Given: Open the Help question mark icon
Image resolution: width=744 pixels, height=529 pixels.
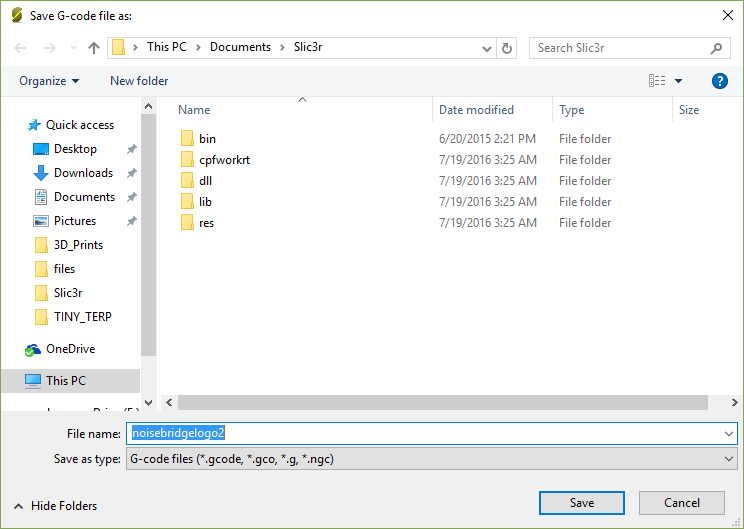Looking at the screenshot, I should pos(719,81).
